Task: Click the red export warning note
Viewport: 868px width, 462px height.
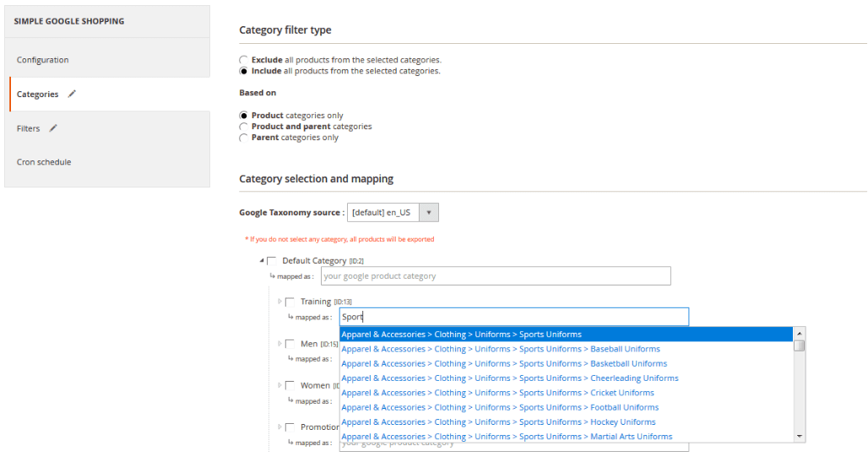Action: [x=339, y=239]
